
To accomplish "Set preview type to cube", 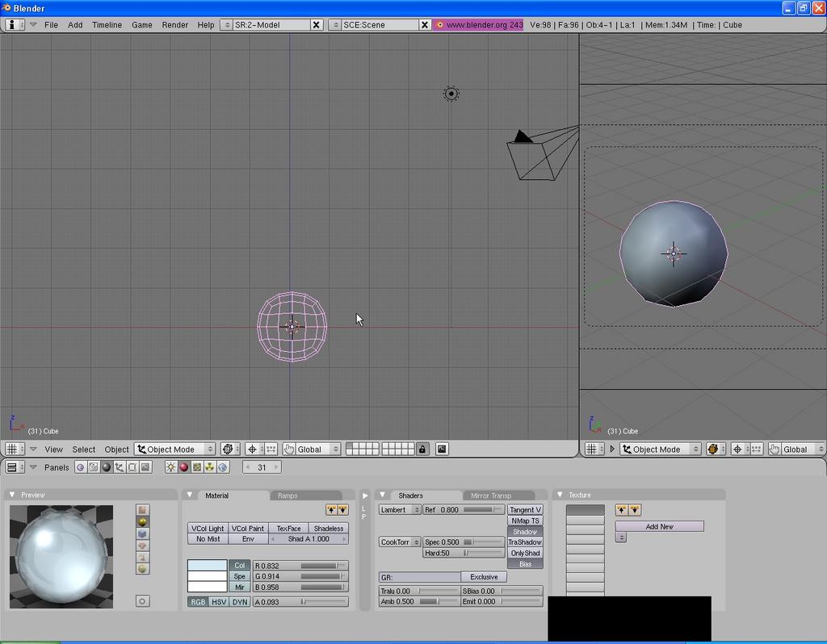I will [142, 534].
